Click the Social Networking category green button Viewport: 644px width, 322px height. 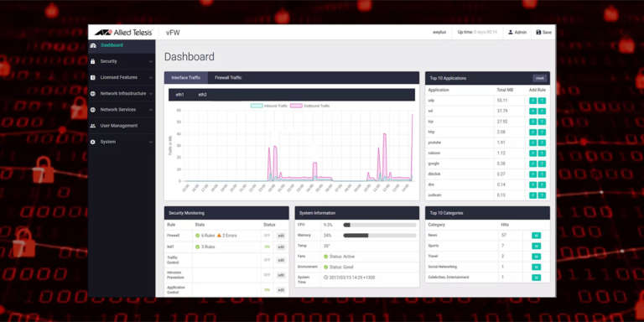[536, 267]
